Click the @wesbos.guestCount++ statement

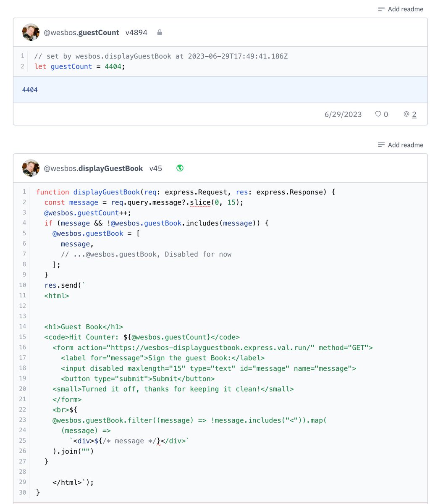(x=88, y=213)
